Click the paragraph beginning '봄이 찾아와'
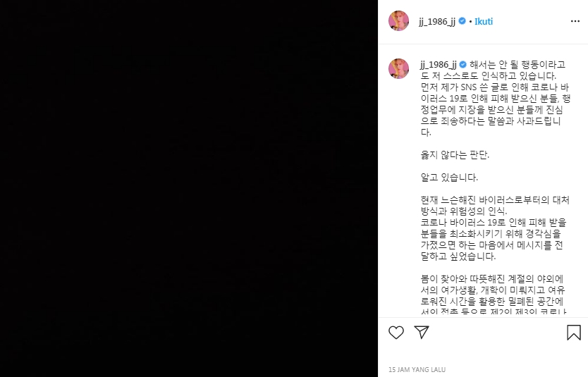The height and width of the screenshot is (377, 588). point(493,295)
